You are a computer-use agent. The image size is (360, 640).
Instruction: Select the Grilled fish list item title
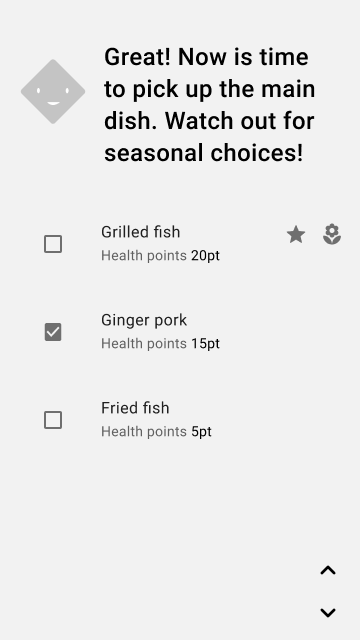tap(140, 232)
